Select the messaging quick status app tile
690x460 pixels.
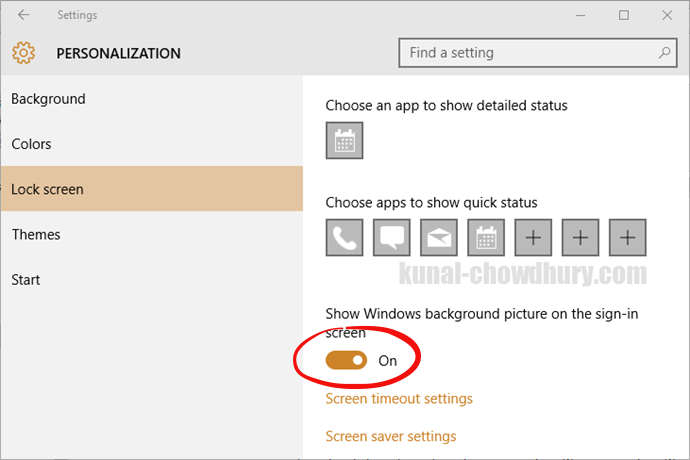click(x=392, y=238)
